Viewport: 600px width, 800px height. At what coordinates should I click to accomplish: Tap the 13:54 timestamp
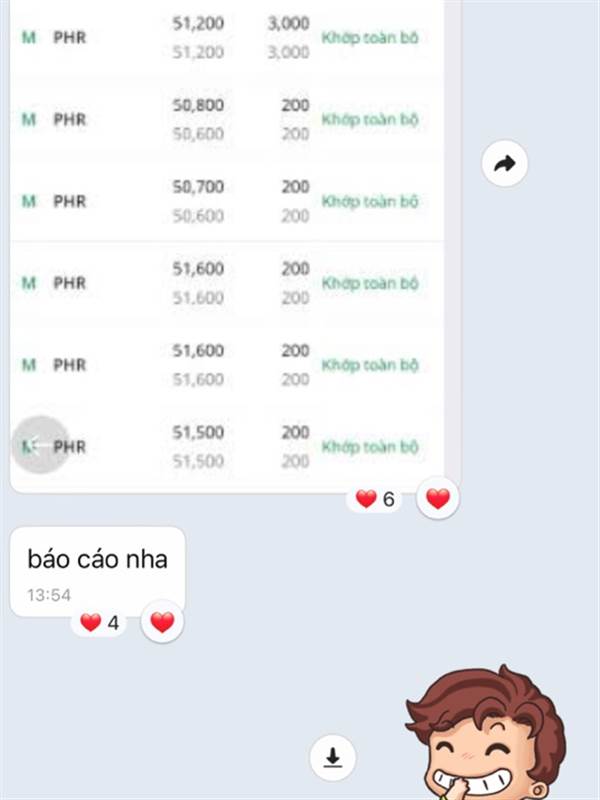49,595
